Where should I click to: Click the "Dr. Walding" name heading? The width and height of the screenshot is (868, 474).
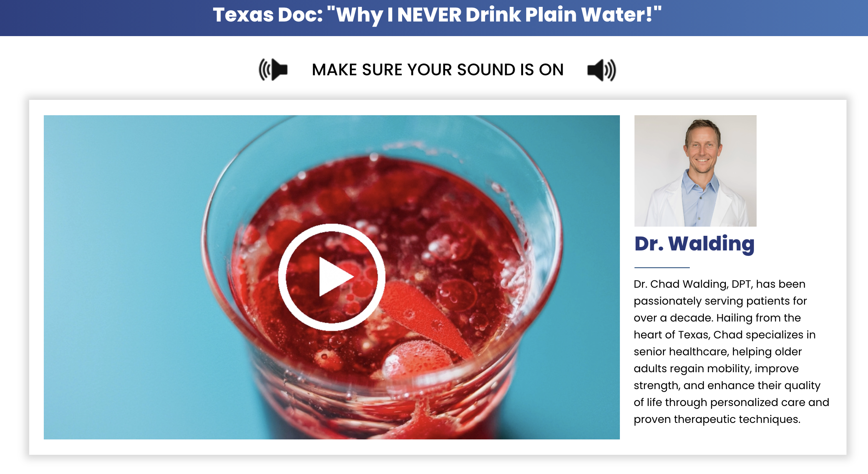[694, 244]
